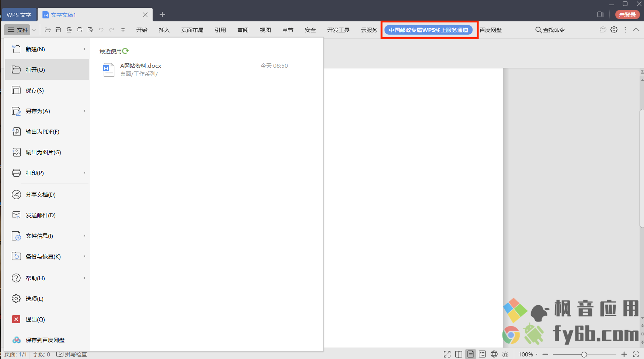Refresh the recently used list
The height and width of the screenshot is (359, 644).
point(125,51)
